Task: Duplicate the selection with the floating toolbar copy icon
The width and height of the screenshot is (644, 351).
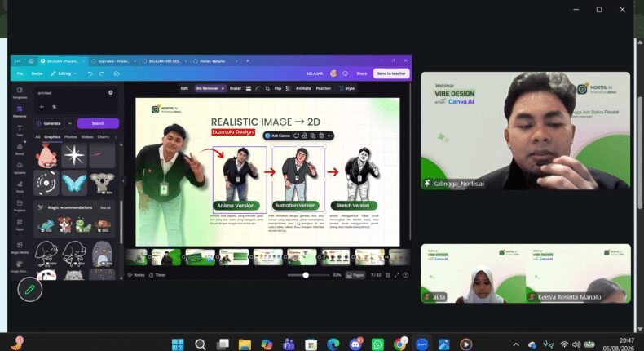Action: 313,136
